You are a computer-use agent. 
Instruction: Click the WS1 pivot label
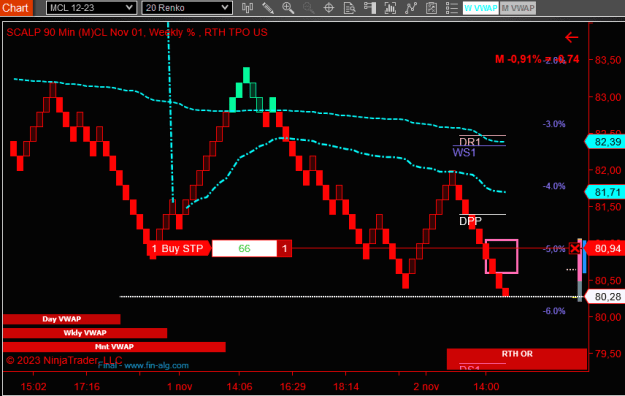point(464,152)
